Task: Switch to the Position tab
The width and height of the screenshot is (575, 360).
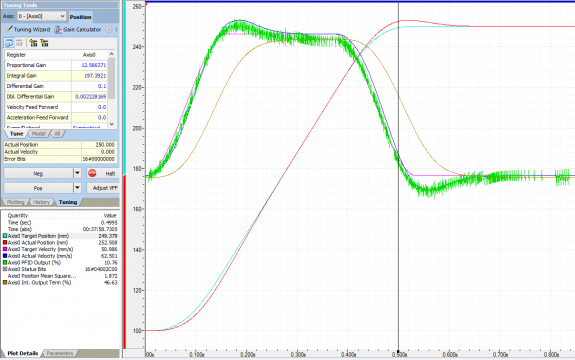Action: click(80, 17)
